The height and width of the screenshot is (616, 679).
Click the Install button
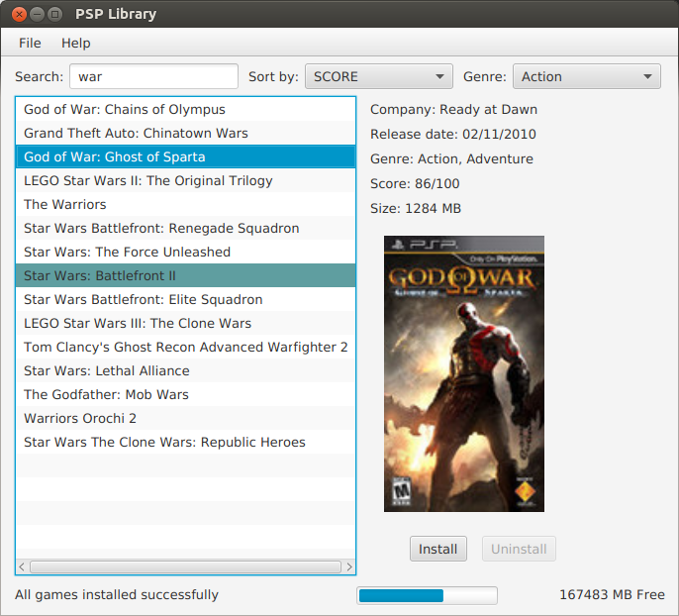tap(438, 549)
